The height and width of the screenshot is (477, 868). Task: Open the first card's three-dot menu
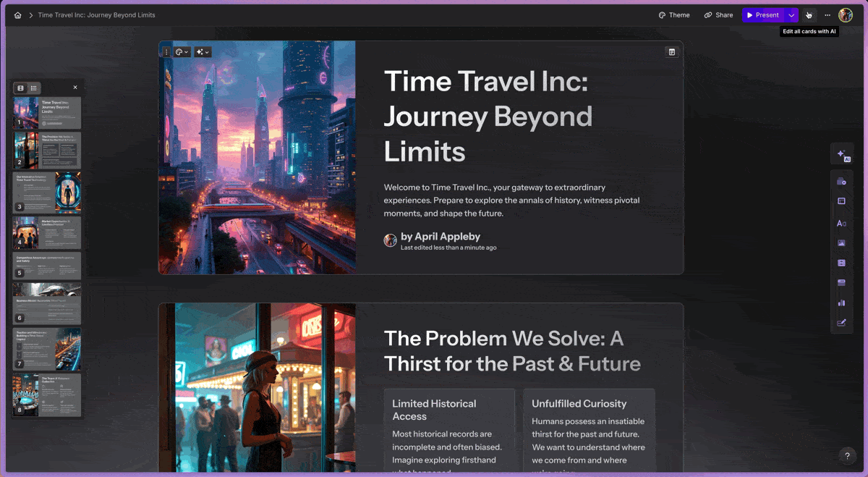pos(166,52)
